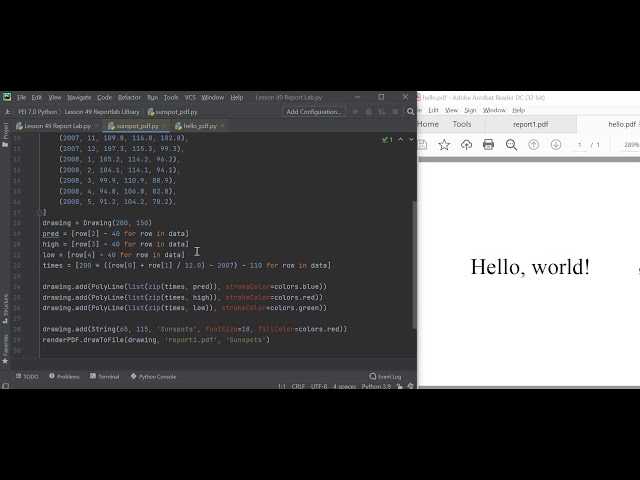Click the Acrobat print icon
Viewport: 640px width, 480px height.
click(489, 144)
